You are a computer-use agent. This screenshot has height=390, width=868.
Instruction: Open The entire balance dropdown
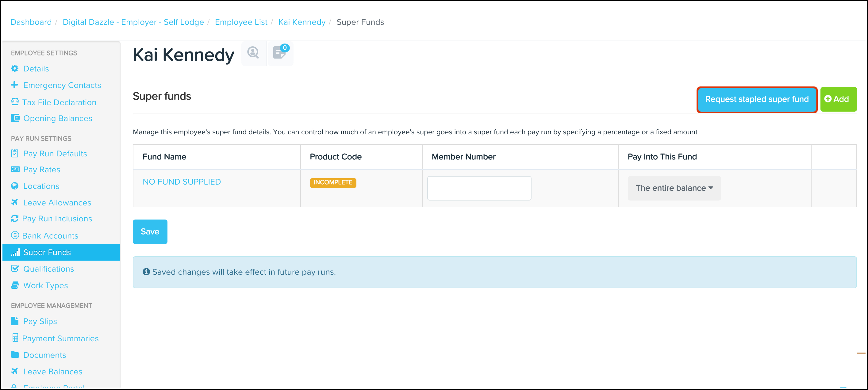coord(674,188)
